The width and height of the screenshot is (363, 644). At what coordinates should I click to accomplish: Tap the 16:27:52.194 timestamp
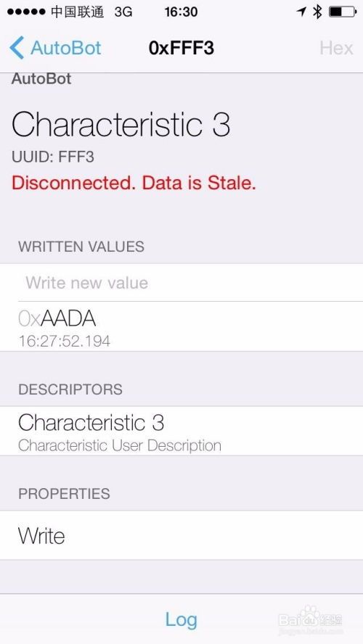(65, 341)
